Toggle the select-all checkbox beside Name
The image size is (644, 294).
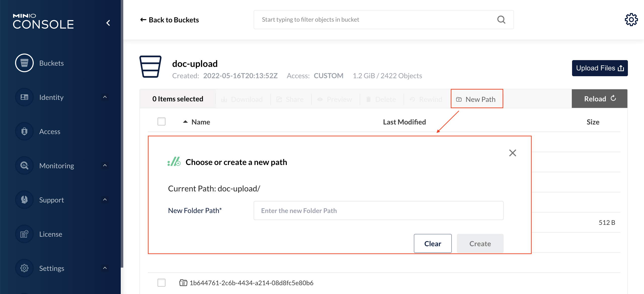coord(162,121)
